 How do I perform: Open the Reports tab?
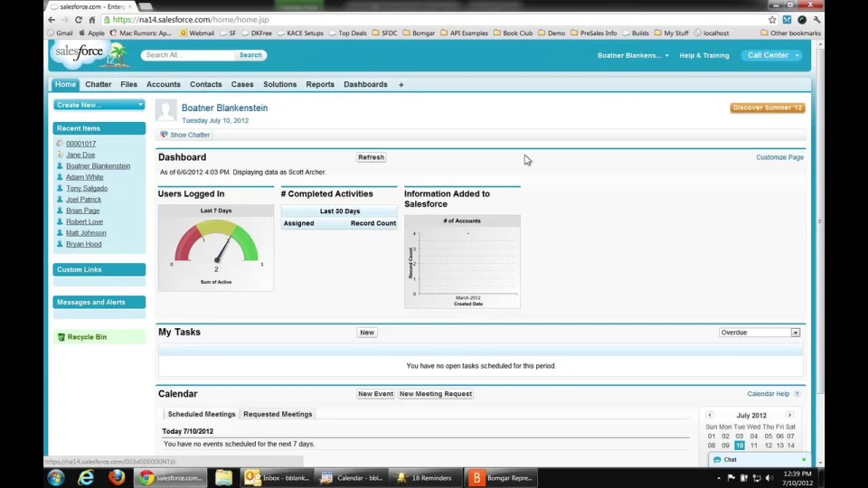tap(320, 85)
